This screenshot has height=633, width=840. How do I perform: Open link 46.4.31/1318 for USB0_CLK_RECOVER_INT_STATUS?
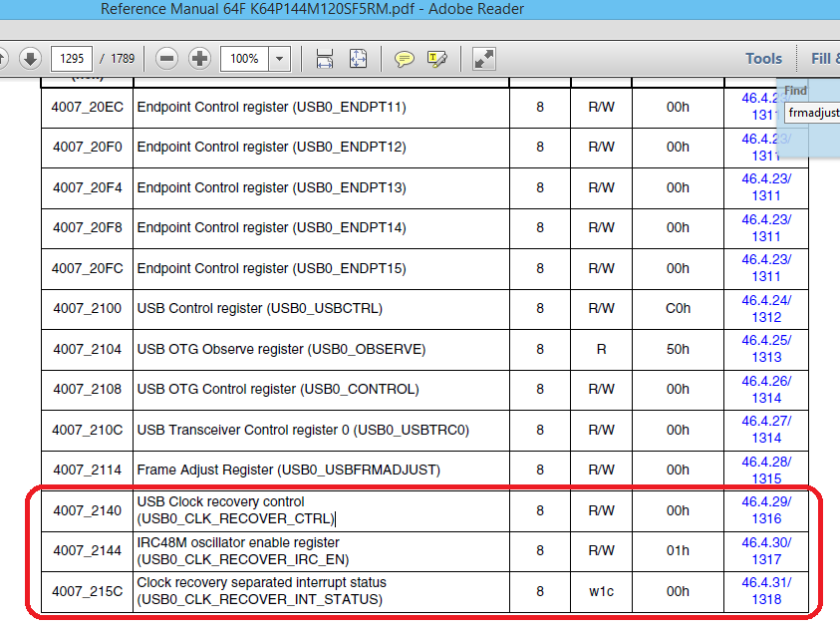(766, 591)
